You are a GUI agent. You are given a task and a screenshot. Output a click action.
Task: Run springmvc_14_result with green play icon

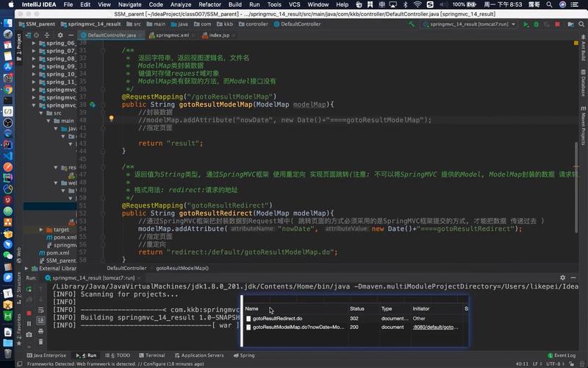526,24
